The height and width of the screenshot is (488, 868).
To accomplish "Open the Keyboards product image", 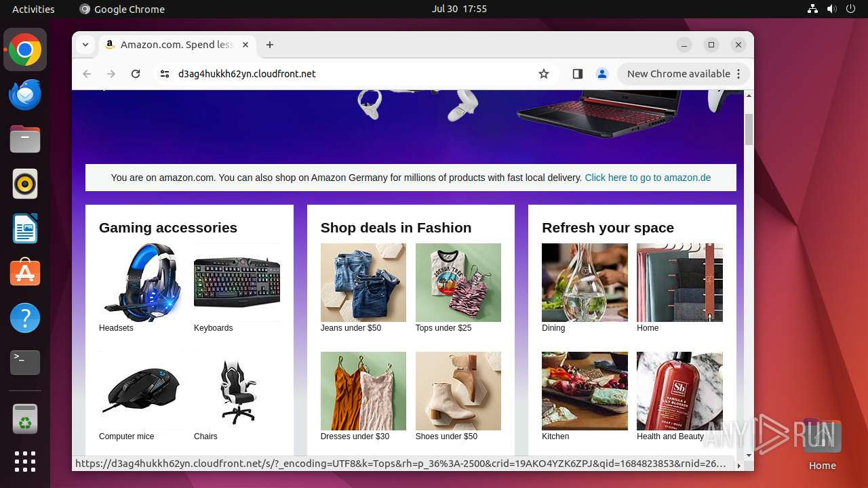I will click(237, 283).
